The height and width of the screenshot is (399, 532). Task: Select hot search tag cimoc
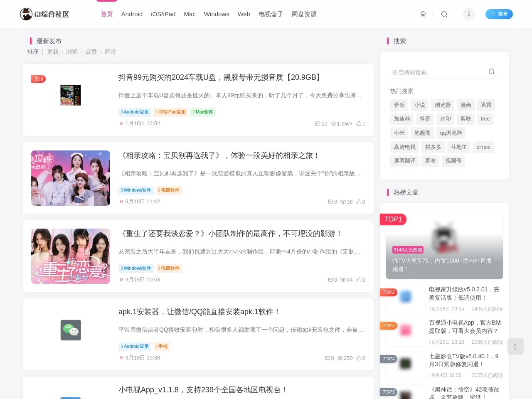[483, 147]
